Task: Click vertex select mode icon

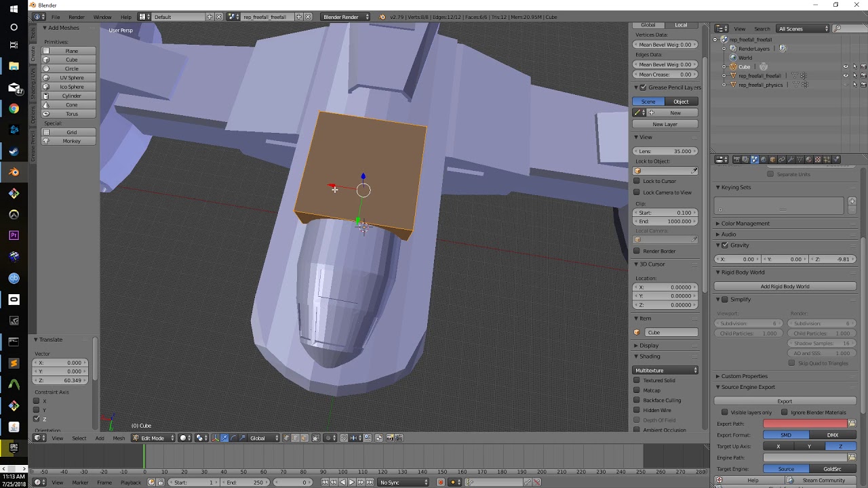Action: (287, 438)
